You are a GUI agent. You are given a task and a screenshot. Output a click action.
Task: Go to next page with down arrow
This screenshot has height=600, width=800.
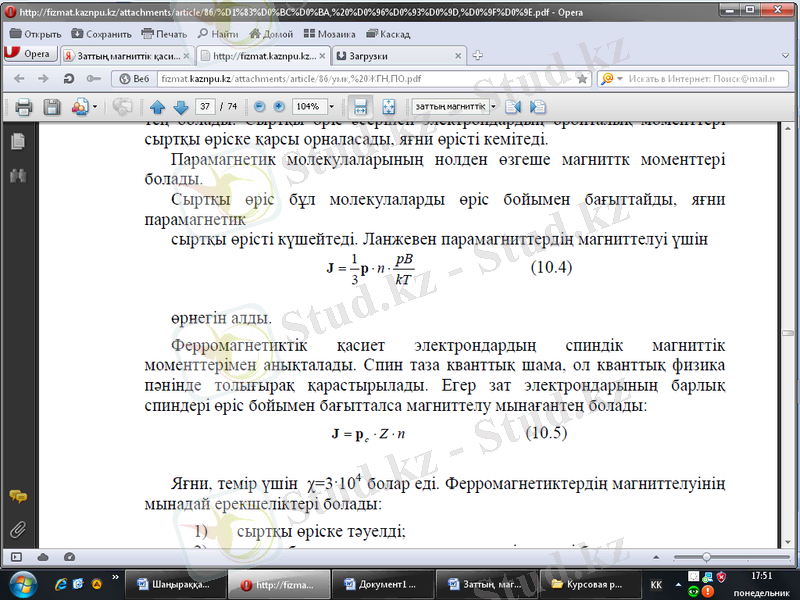(x=181, y=107)
